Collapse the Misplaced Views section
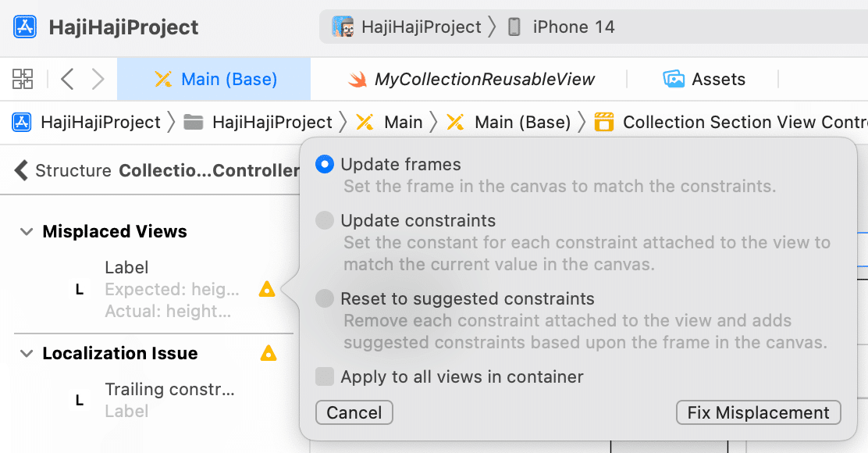This screenshot has width=868, height=453. tap(26, 231)
